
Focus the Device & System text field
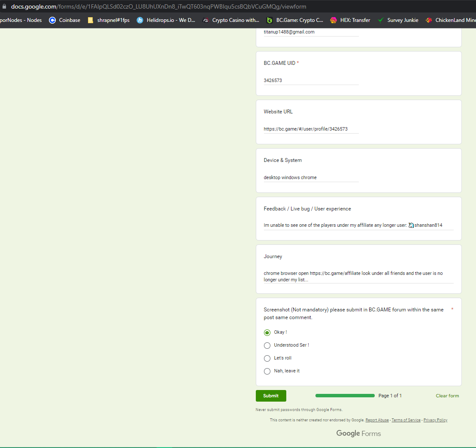[x=311, y=177]
